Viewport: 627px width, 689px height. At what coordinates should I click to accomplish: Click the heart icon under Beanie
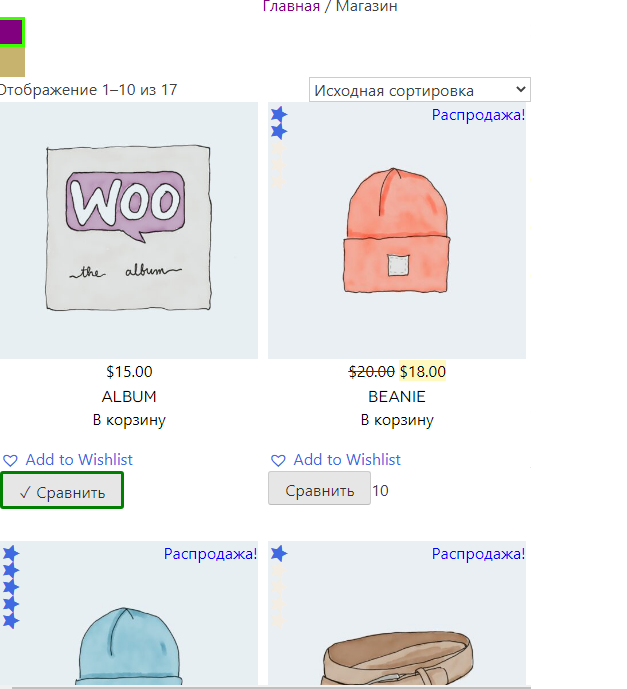[x=278, y=460]
